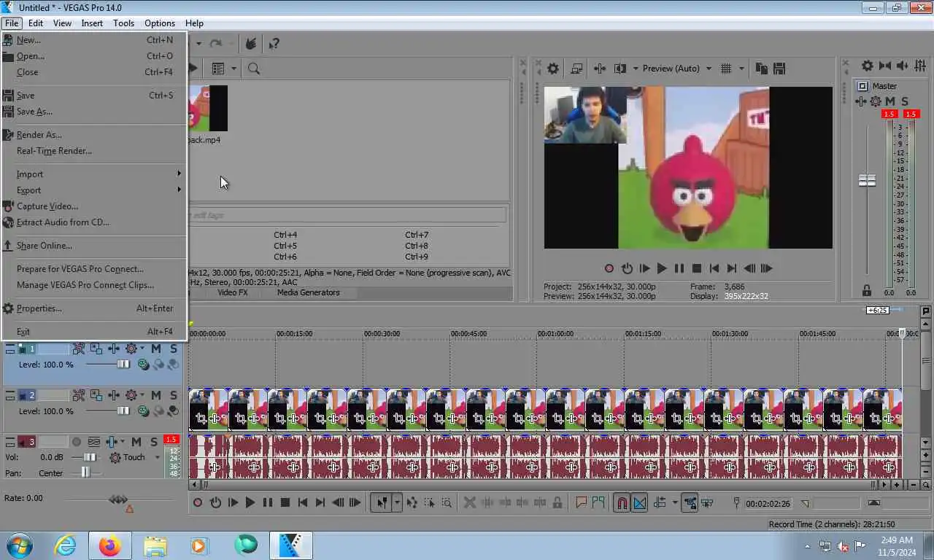Open master automation settings gear icon
The height and width of the screenshot is (560, 934).
(x=876, y=101)
